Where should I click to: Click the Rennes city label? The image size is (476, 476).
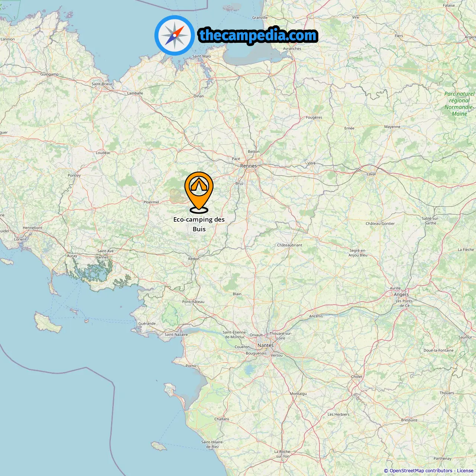coord(248,166)
